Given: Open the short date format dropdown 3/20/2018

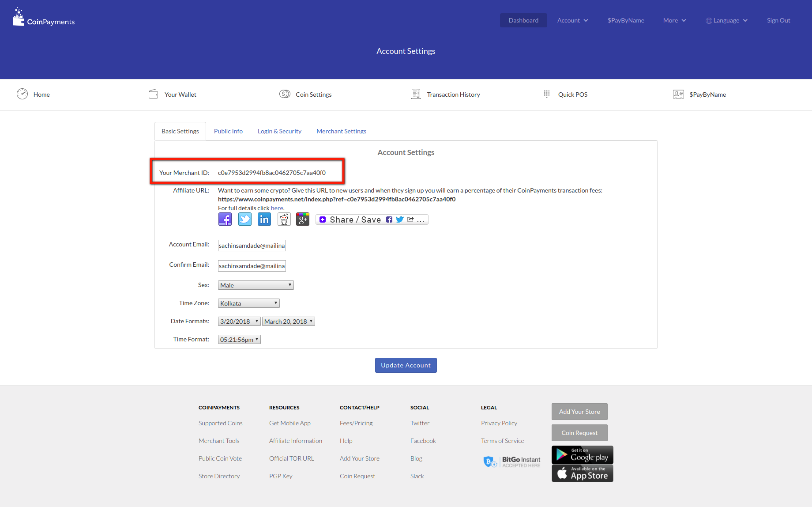Looking at the screenshot, I should pyautogui.click(x=239, y=322).
